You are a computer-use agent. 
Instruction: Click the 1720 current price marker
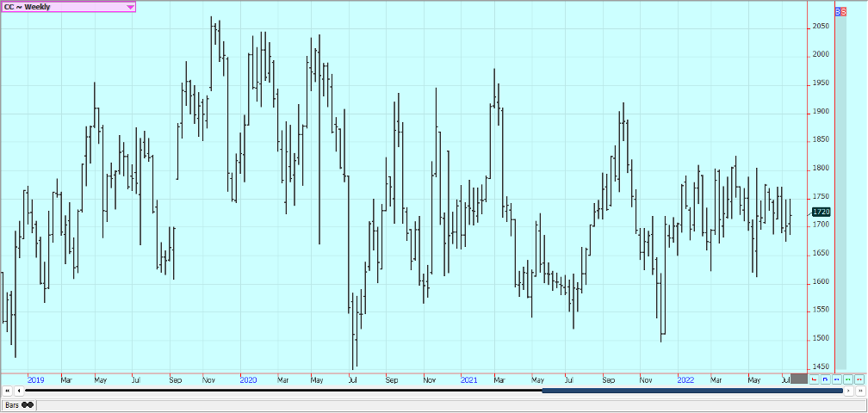[821, 212]
